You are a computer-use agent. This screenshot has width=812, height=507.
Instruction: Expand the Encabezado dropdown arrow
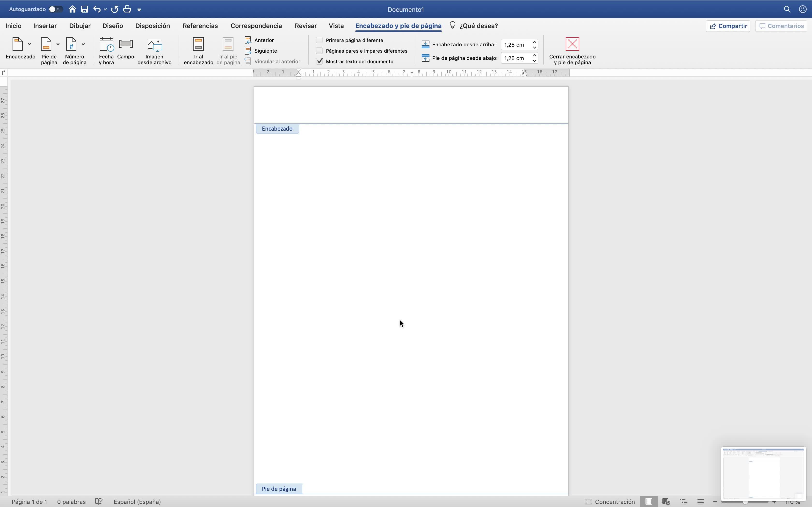click(29, 44)
